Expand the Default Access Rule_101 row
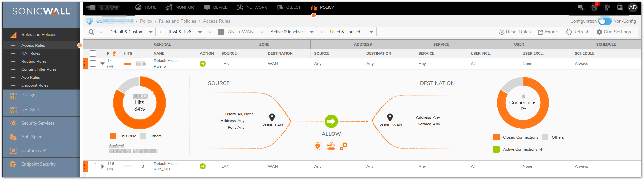 102,166
